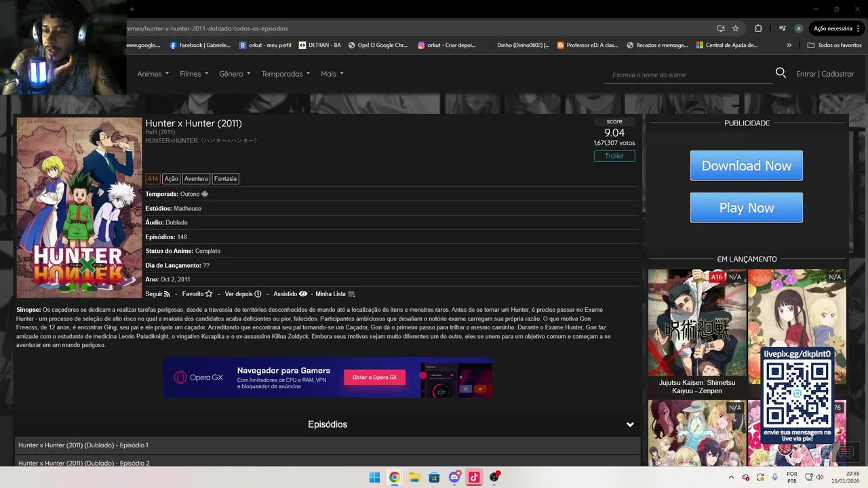This screenshot has width=868, height=488.
Task: Select the Fantasia genre tag
Action: click(225, 179)
